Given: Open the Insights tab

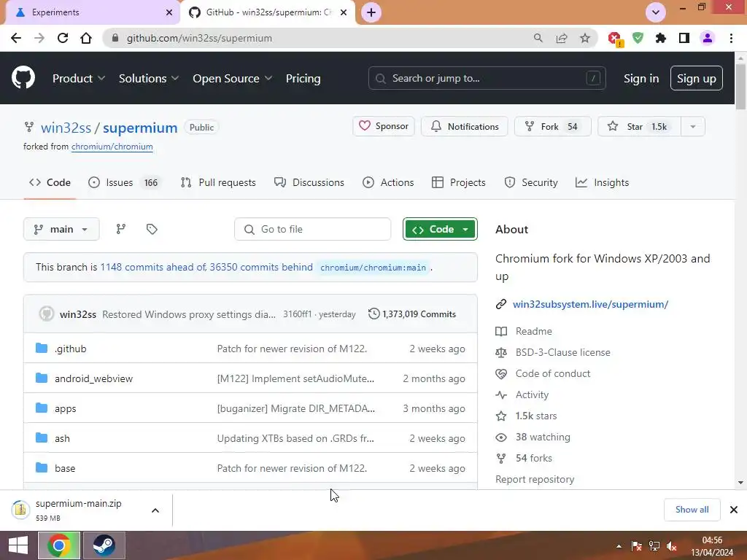Looking at the screenshot, I should 602,182.
